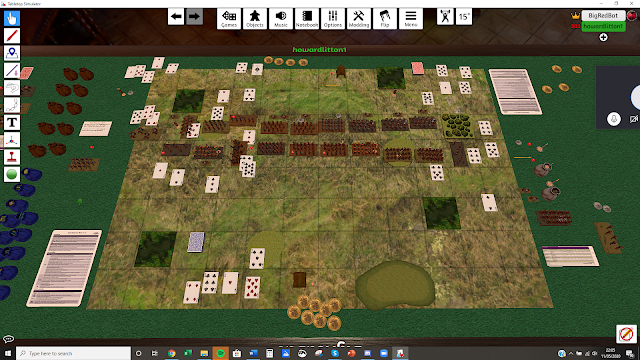
Task: Open Microsoft Store from taskbar
Action: 237,353
